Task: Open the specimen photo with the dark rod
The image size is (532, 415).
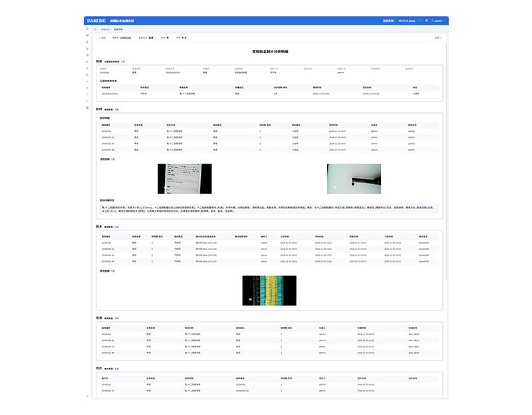Action: (x=354, y=178)
